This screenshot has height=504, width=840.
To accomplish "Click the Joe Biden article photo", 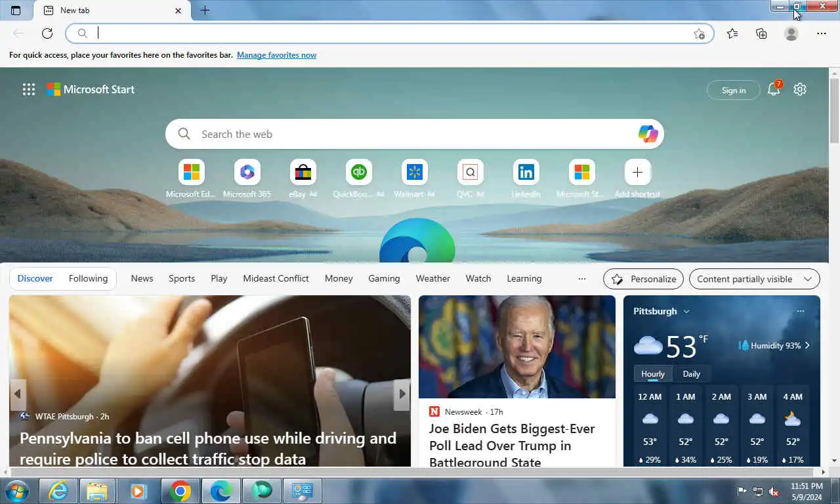I will (517, 346).
